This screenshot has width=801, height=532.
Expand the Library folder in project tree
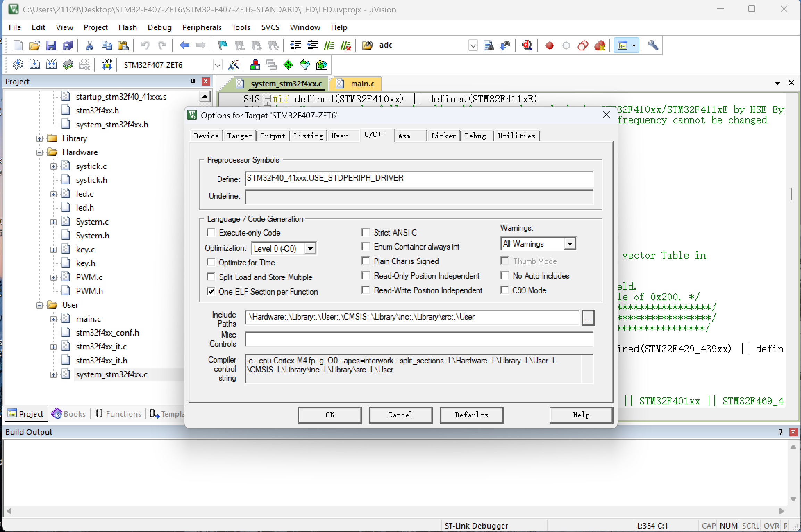click(x=40, y=139)
